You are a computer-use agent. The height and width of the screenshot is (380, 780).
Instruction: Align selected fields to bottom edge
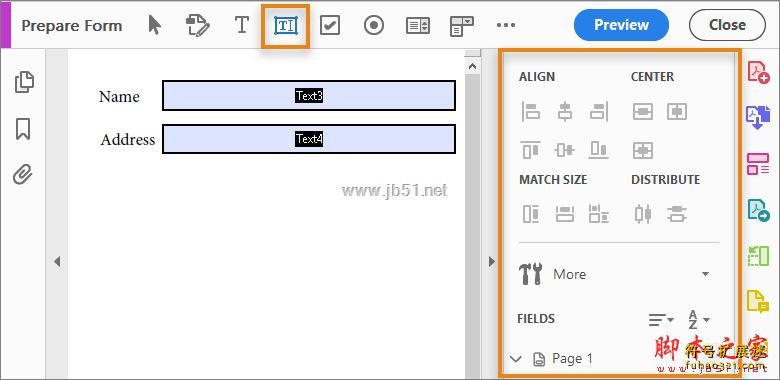(598, 150)
